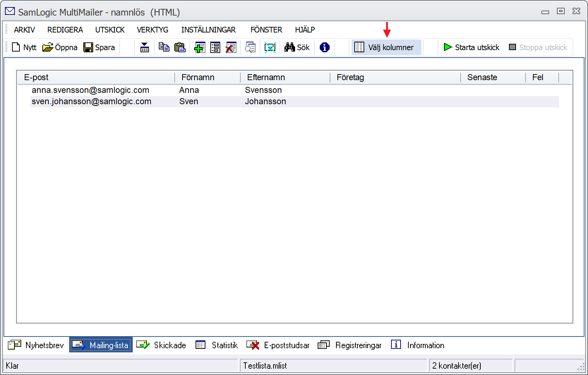Open the UTSKICK menu
This screenshot has height=375, width=588.
coord(110,30)
